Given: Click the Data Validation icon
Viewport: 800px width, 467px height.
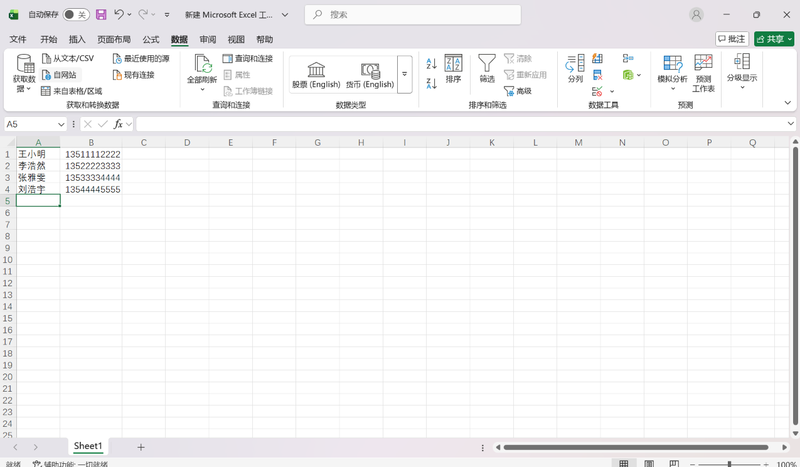Looking at the screenshot, I should 597,91.
